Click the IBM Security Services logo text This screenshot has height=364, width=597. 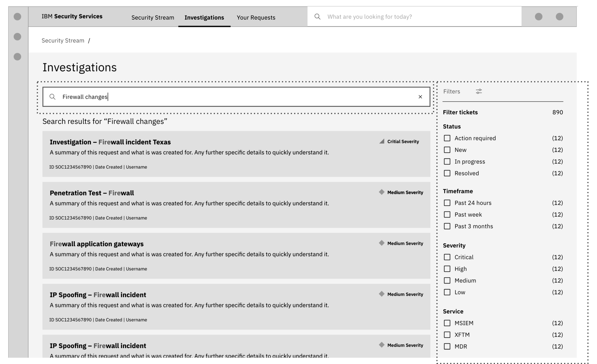(72, 16)
